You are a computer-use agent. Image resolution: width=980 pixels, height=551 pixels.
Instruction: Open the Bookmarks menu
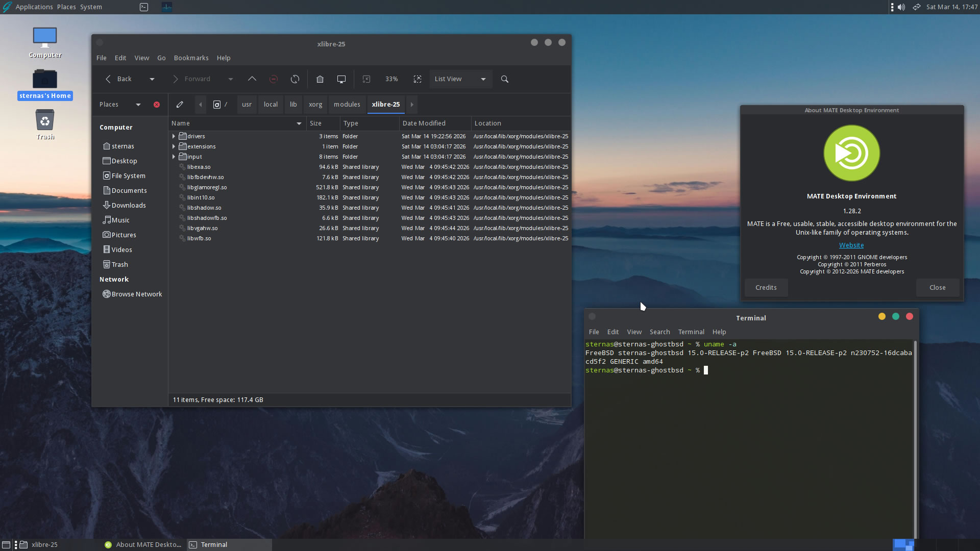(x=191, y=58)
